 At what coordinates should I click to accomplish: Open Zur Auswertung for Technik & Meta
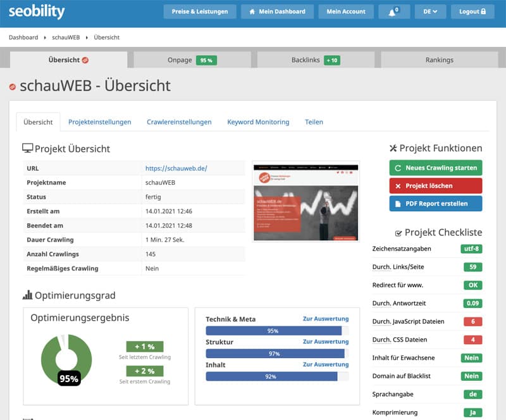pyautogui.click(x=326, y=319)
